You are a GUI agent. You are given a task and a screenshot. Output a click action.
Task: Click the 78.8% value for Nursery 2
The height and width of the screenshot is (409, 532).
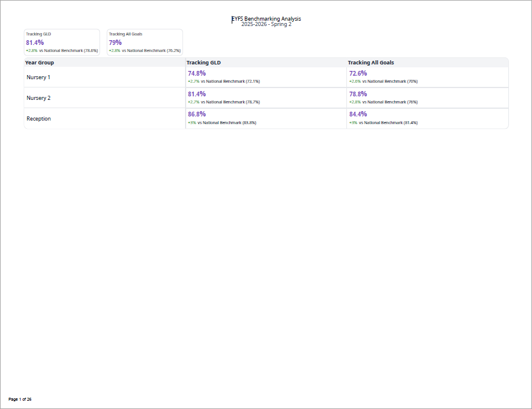click(358, 94)
